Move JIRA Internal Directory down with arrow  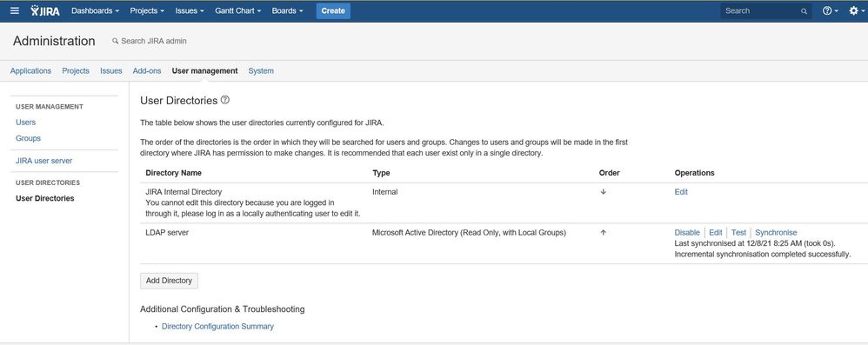point(604,192)
